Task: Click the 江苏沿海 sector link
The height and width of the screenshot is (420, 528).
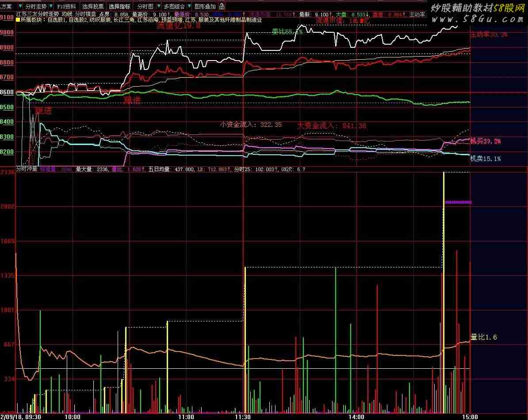Action: [x=148, y=20]
